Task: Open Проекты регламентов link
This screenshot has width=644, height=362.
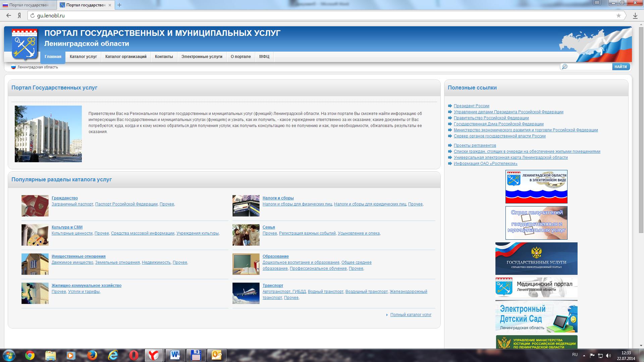Action: pos(475,145)
